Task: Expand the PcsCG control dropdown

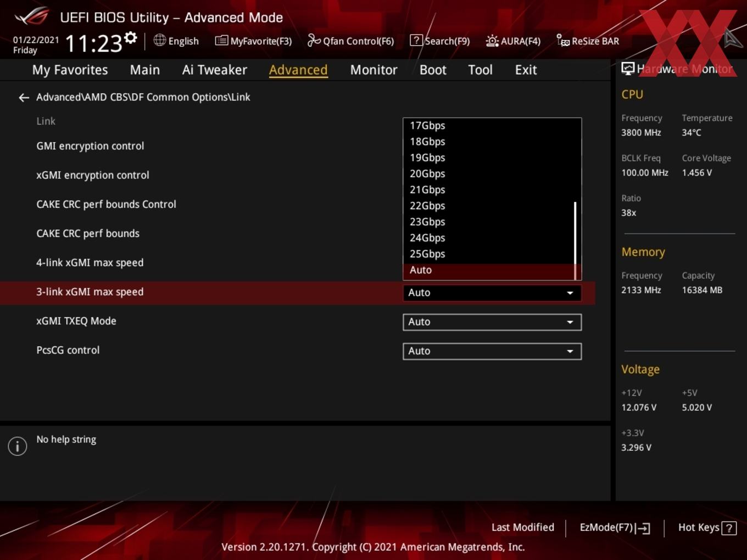Action: coord(492,351)
